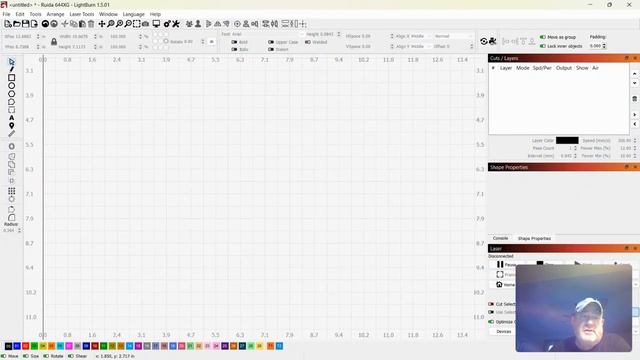Click the Devices button

tap(503, 331)
